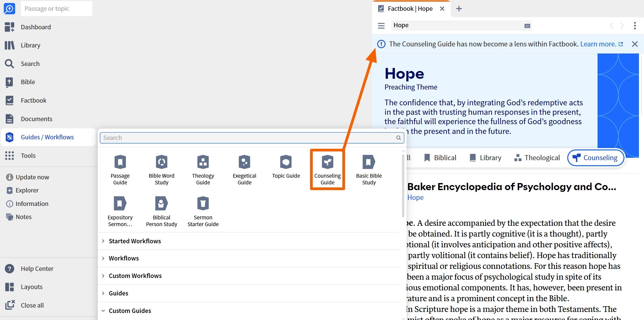The height and width of the screenshot is (320, 644).
Task: Open the Exegetical Guide
Action: point(244,170)
